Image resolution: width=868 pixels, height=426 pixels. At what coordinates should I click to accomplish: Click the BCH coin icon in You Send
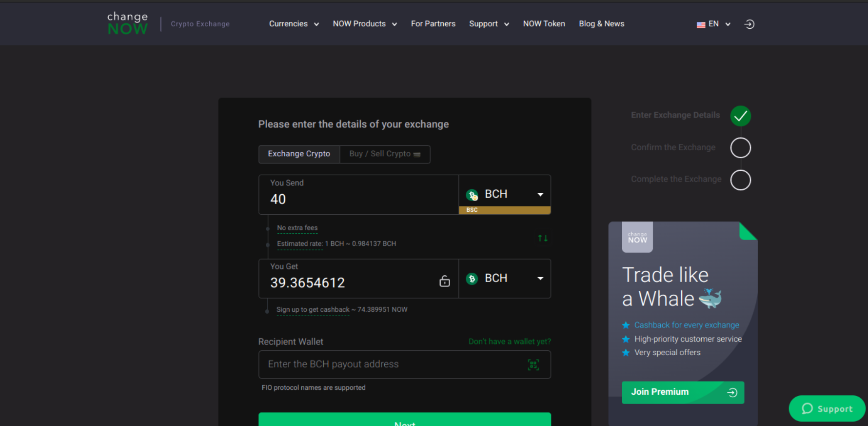472,195
